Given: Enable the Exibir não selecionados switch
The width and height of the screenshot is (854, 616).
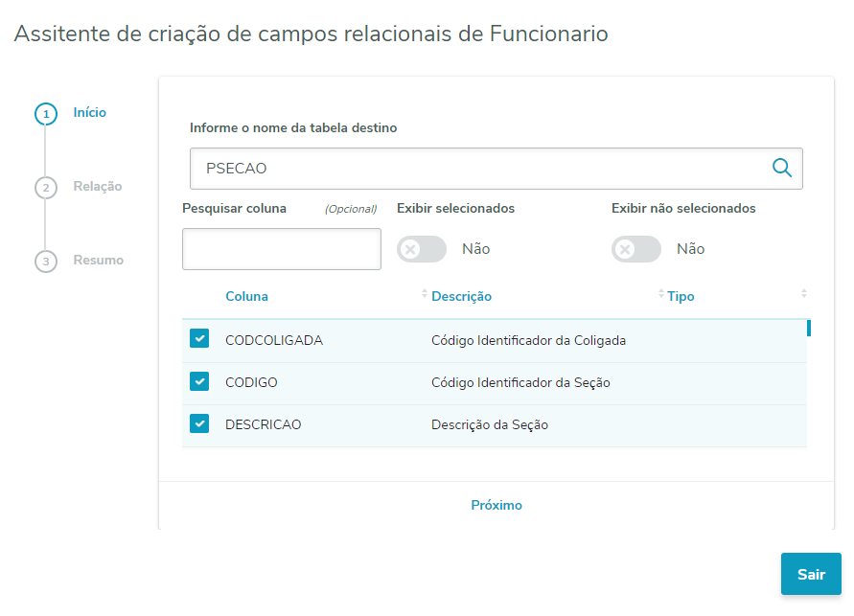Looking at the screenshot, I should [x=636, y=249].
